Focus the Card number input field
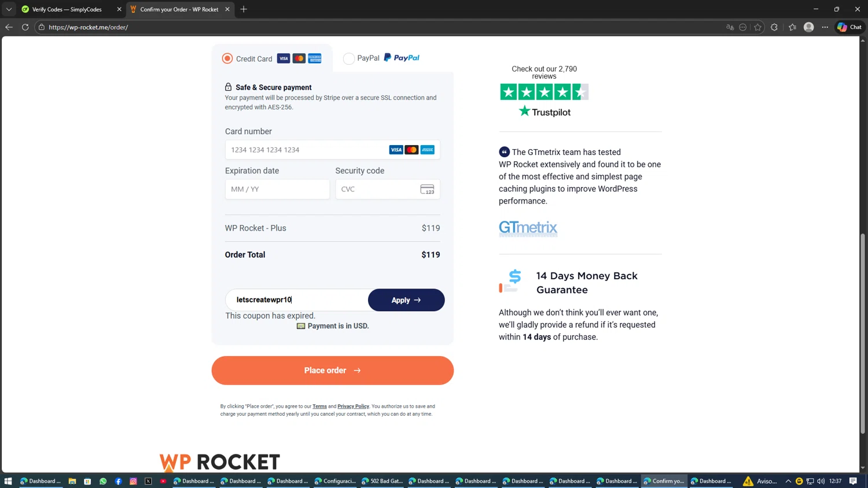The width and height of the screenshot is (868, 488). pyautogui.click(x=332, y=150)
